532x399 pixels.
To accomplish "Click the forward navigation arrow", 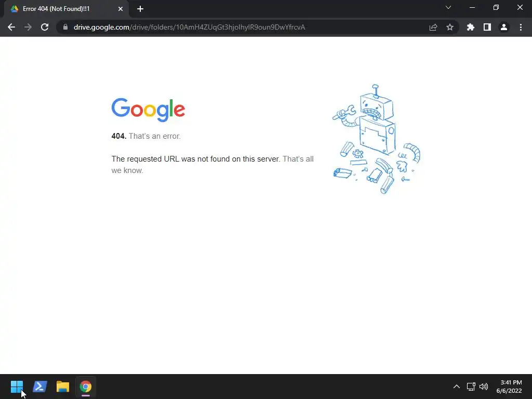I will pyautogui.click(x=28, y=27).
